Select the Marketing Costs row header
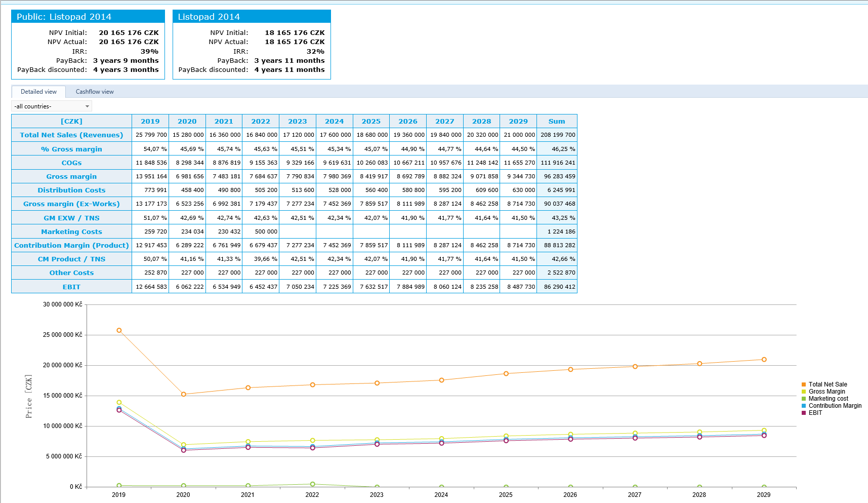This screenshot has width=868, height=503. point(71,231)
